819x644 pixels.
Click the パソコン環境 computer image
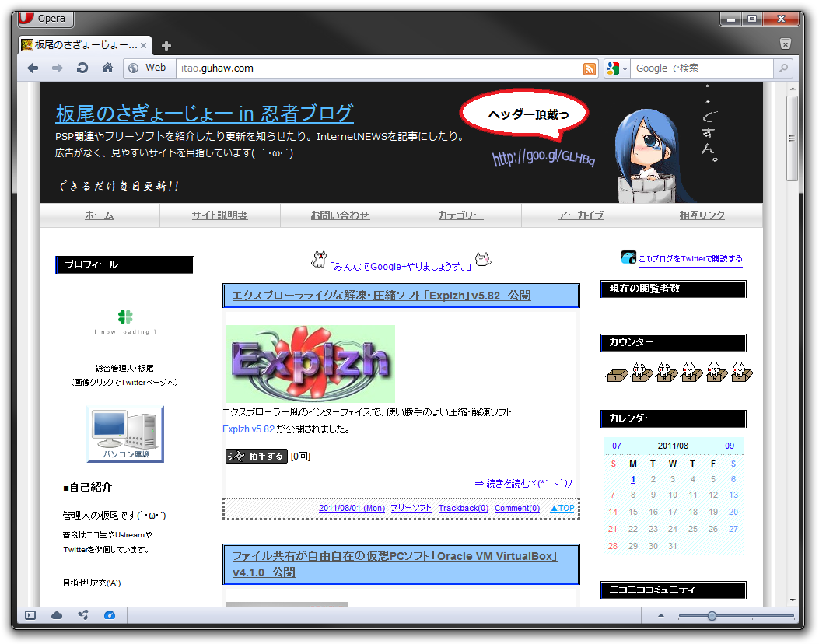coord(125,434)
